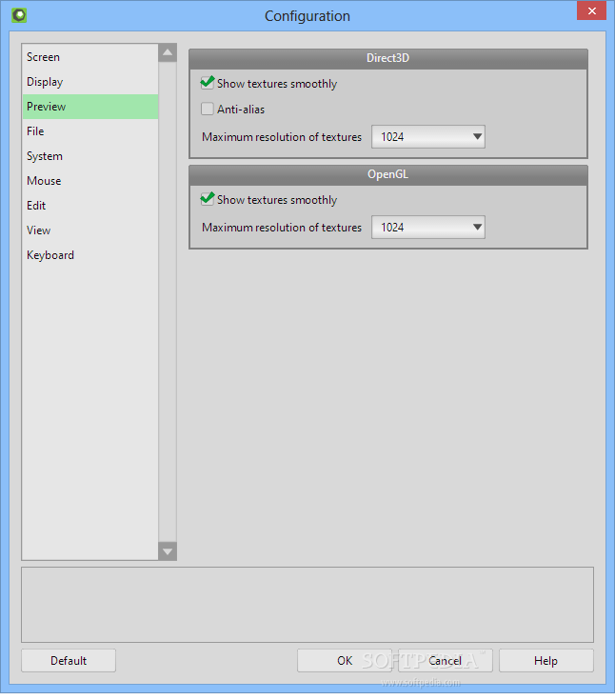The width and height of the screenshot is (615, 700).
Task: Click the Default button
Action: click(x=69, y=660)
